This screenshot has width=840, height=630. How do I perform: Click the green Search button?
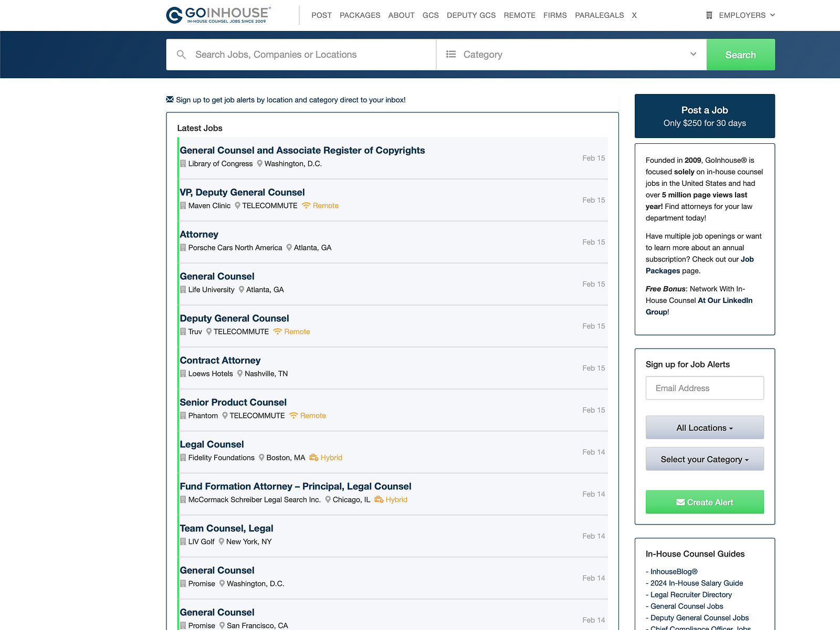click(740, 54)
